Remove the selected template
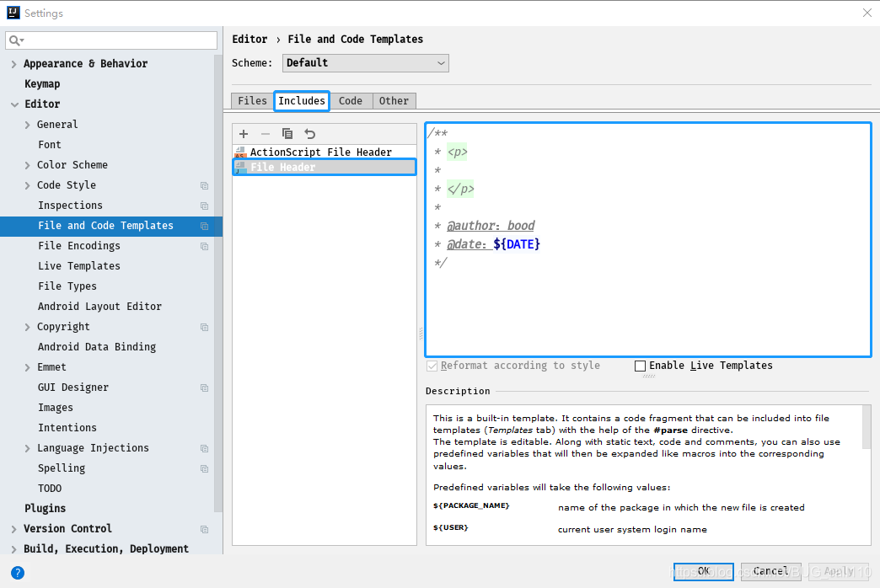Image resolution: width=880 pixels, height=588 pixels. (264, 133)
